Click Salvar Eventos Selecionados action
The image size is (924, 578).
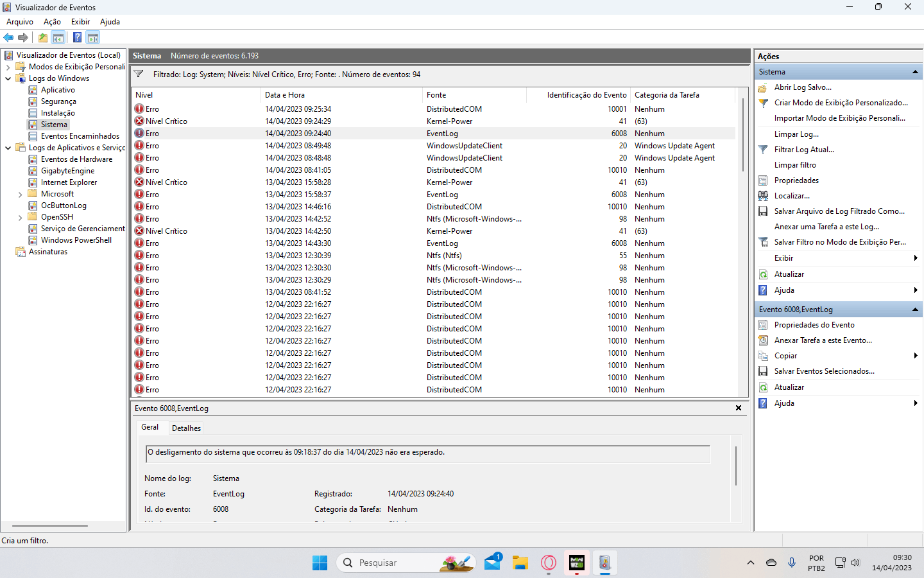tap(824, 371)
